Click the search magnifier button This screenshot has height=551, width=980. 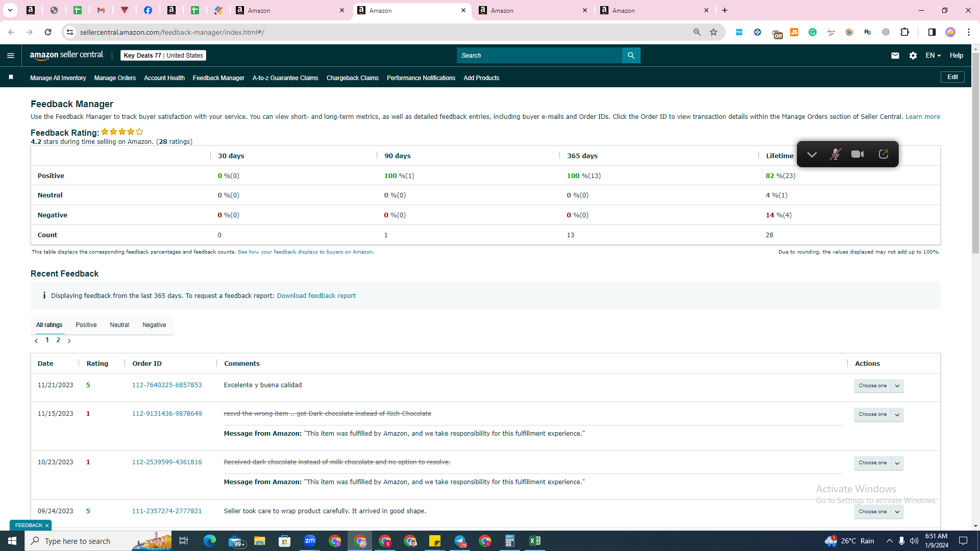click(631, 56)
